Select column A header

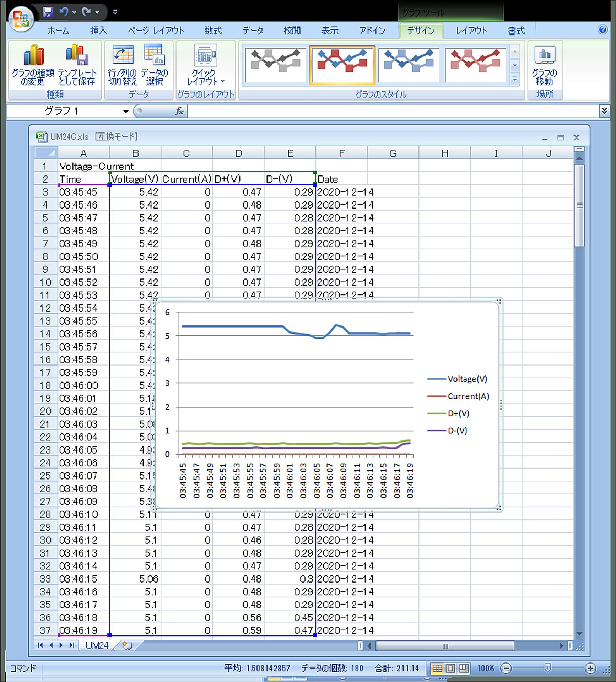83,153
